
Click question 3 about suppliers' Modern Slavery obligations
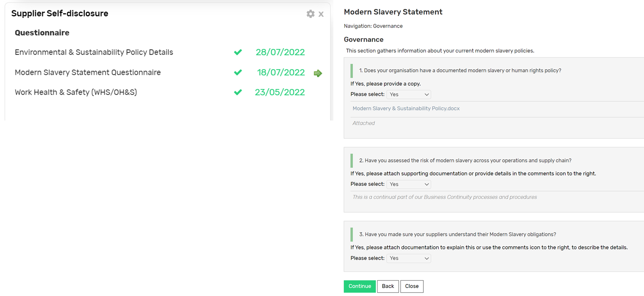(457, 235)
